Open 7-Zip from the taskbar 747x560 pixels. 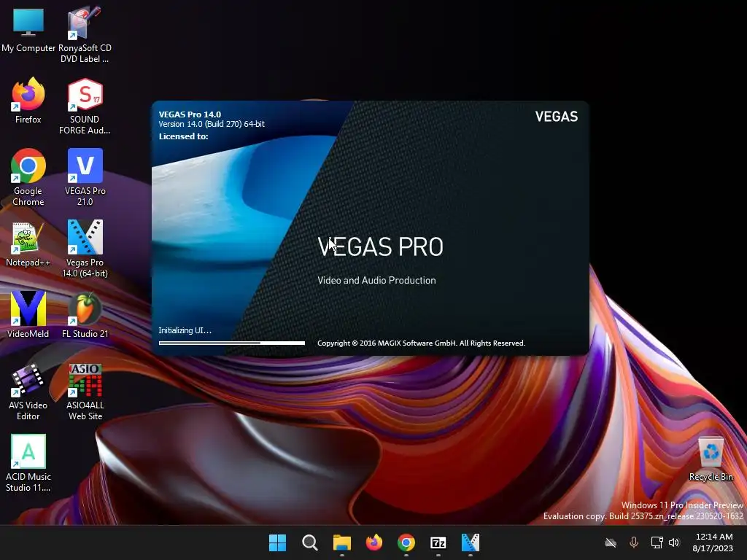click(438, 542)
